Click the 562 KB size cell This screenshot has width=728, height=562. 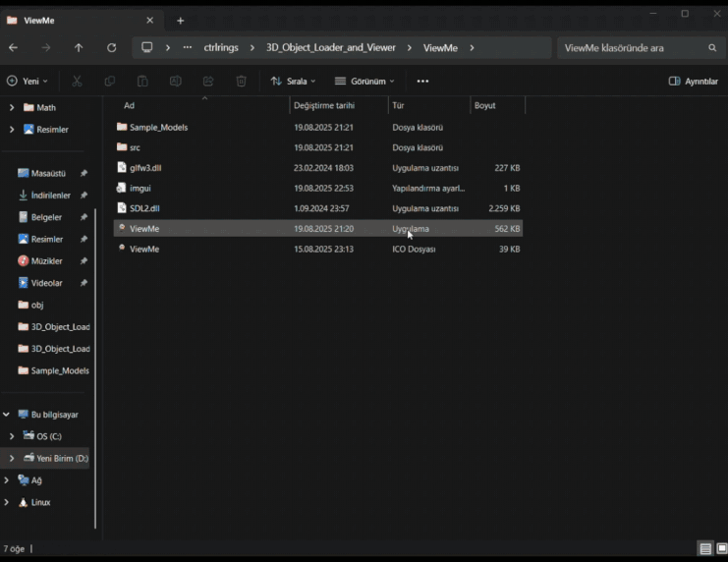tap(507, 229)
